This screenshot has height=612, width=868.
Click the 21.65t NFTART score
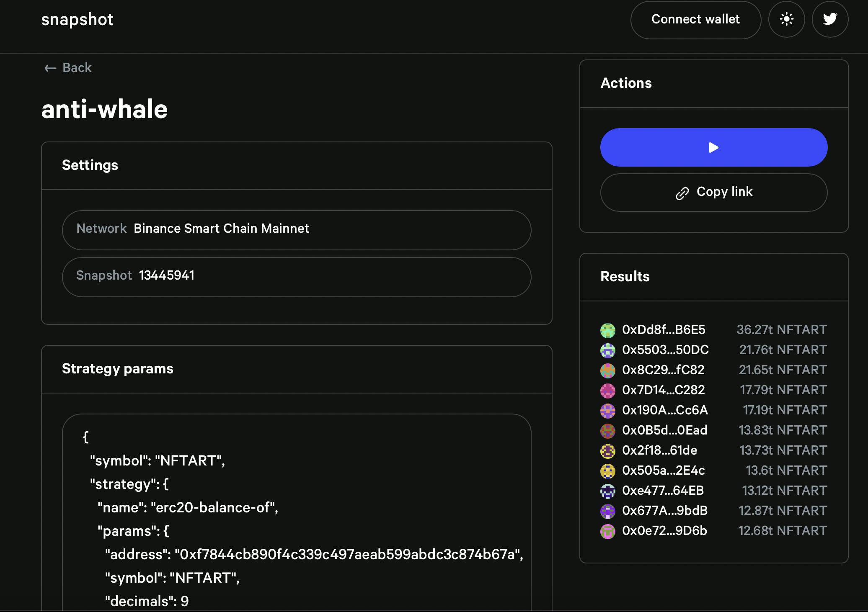[783, 370]
